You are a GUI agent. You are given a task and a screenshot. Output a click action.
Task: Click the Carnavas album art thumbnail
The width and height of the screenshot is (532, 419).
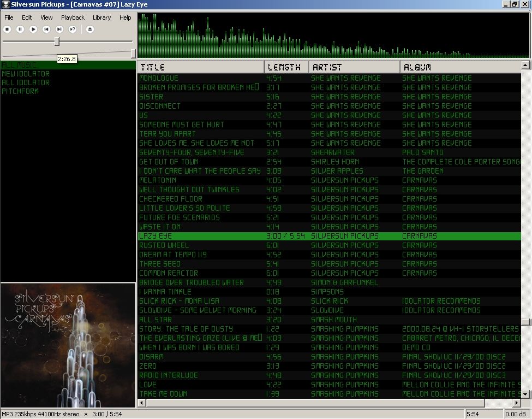coord(68,345)
